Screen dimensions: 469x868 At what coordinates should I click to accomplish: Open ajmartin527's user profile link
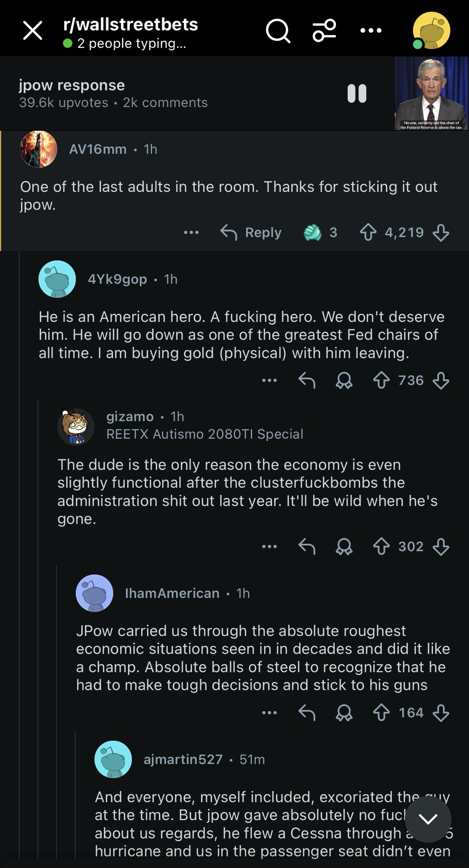tap(183, 759)
